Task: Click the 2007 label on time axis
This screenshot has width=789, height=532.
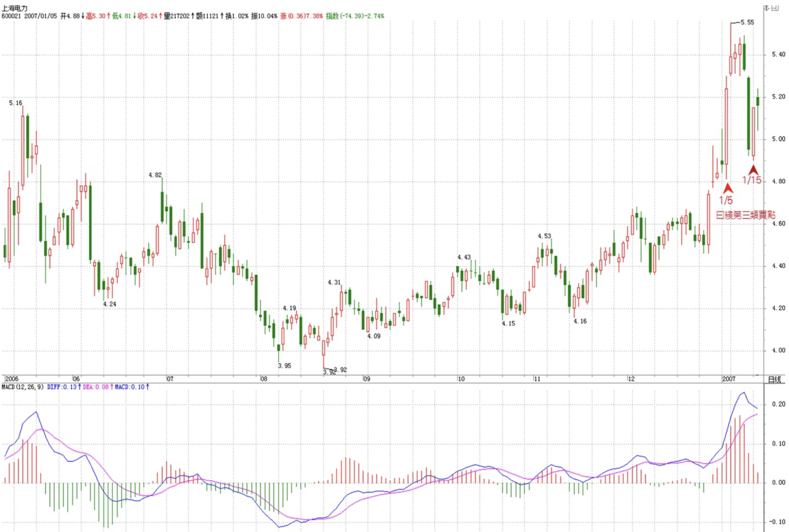Action: (729, 379)
